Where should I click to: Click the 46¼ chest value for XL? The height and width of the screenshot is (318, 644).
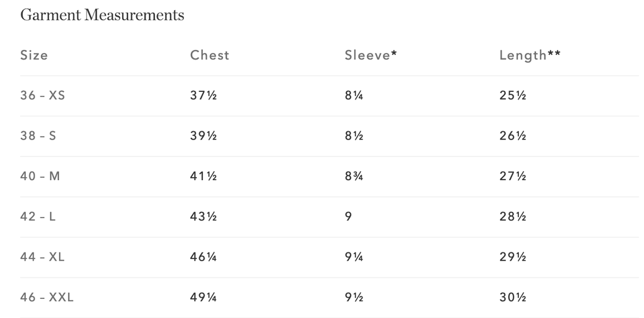coord(203,258)
